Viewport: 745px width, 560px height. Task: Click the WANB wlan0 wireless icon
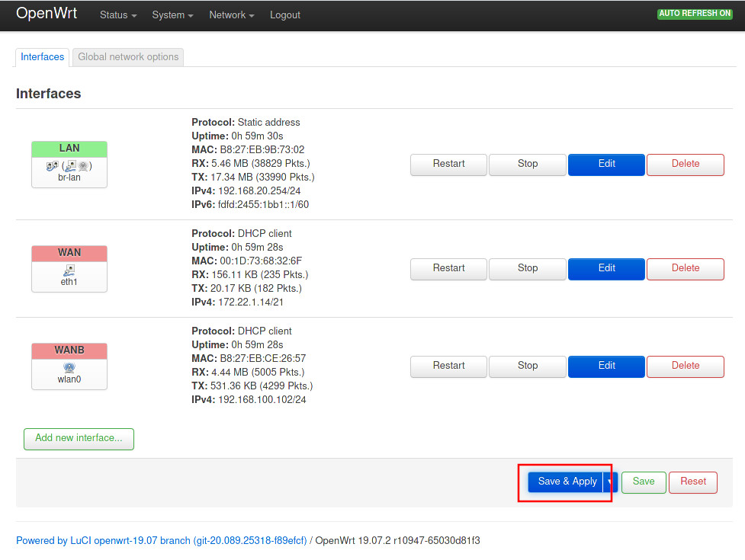point(69,368)
